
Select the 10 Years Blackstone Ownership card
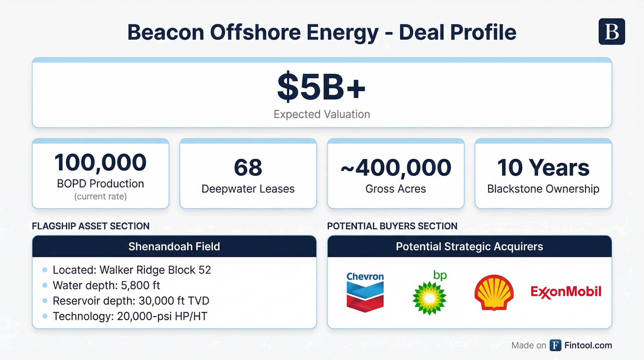pos(543,174)
